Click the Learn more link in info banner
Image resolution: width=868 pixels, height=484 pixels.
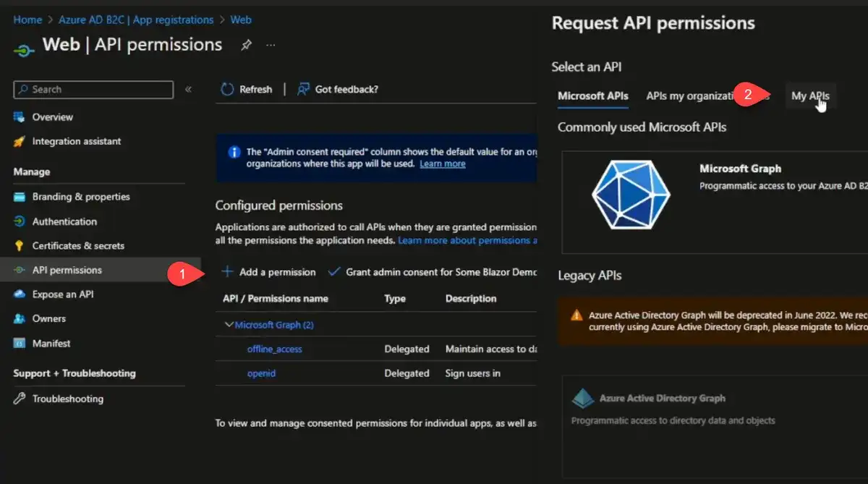pos(442,164)
